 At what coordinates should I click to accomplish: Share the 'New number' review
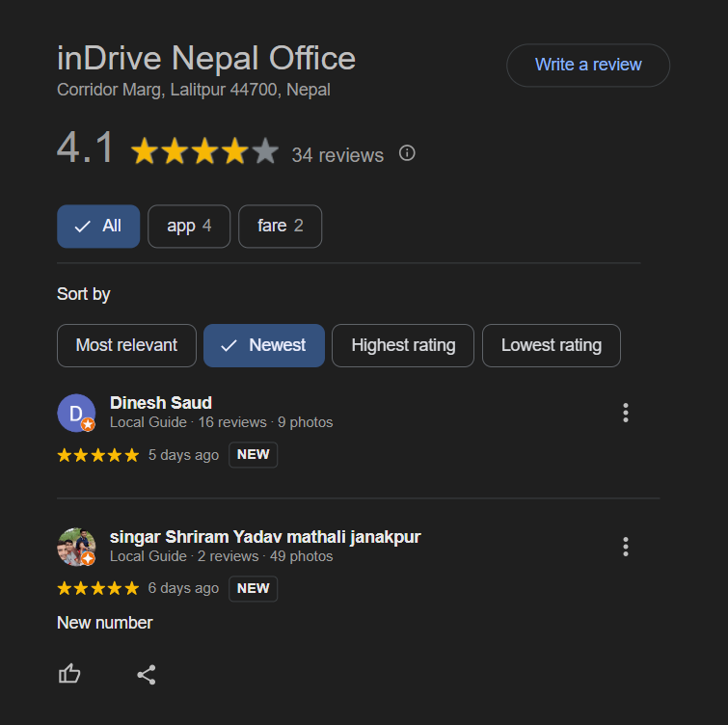(x=147, y=675)
